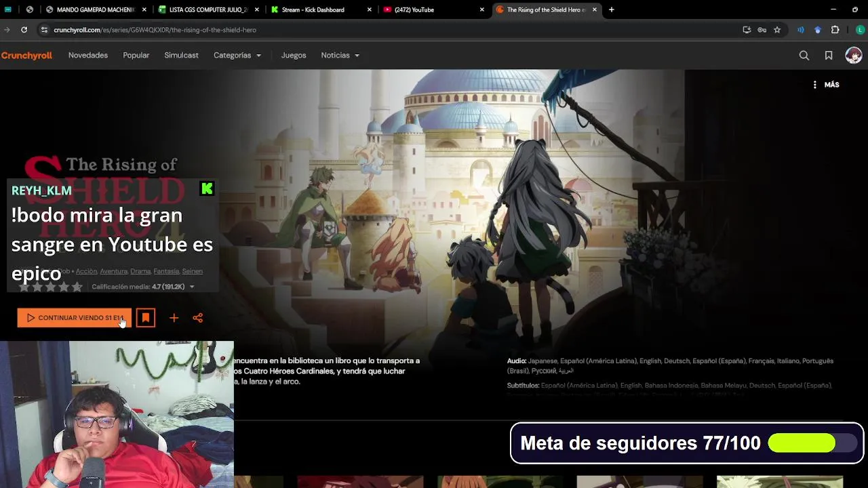868x488 pixels.
Task: Click the Audio languages text
Action: click(x=670, y=366)
